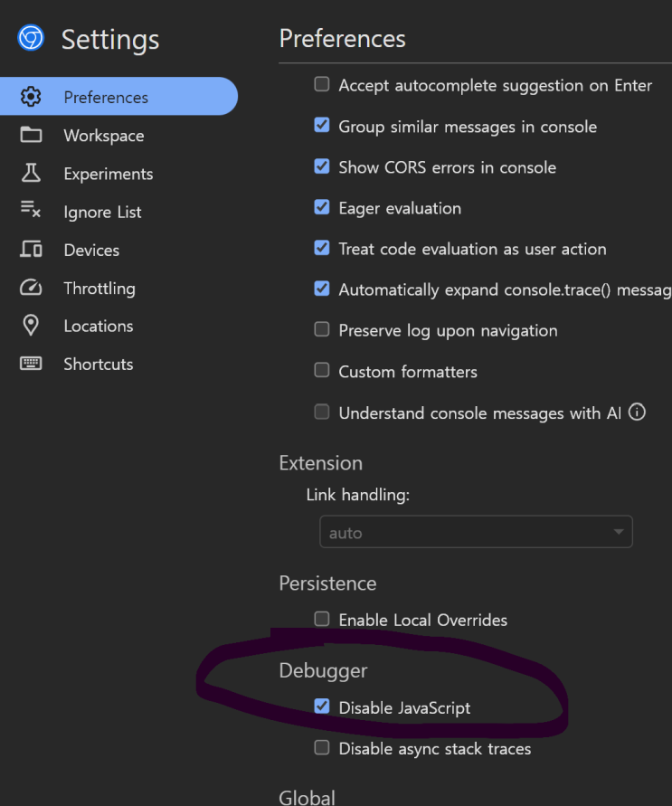Click the Throttling gauge icon
This screenshot has height=806, width=672.
point(31,289)
